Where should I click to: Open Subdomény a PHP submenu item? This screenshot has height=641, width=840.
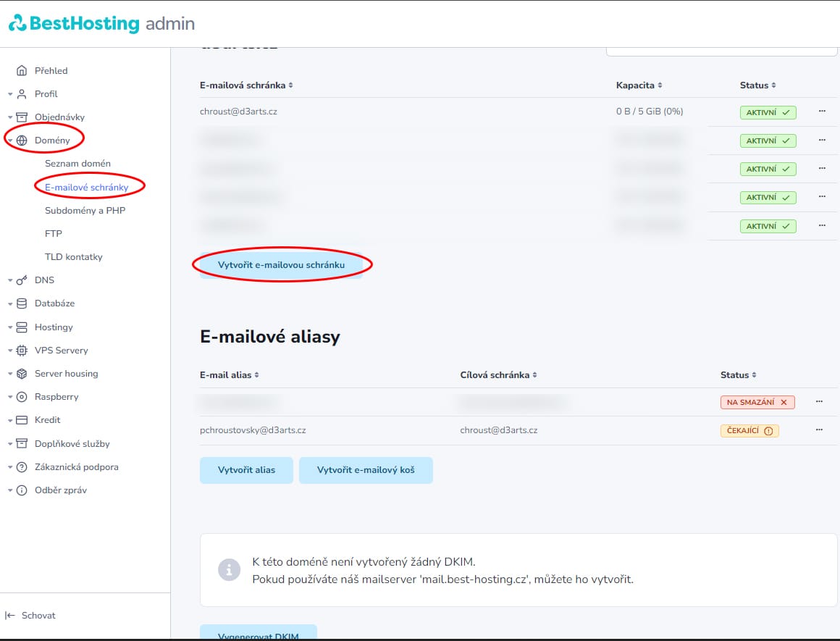point(85,210)
